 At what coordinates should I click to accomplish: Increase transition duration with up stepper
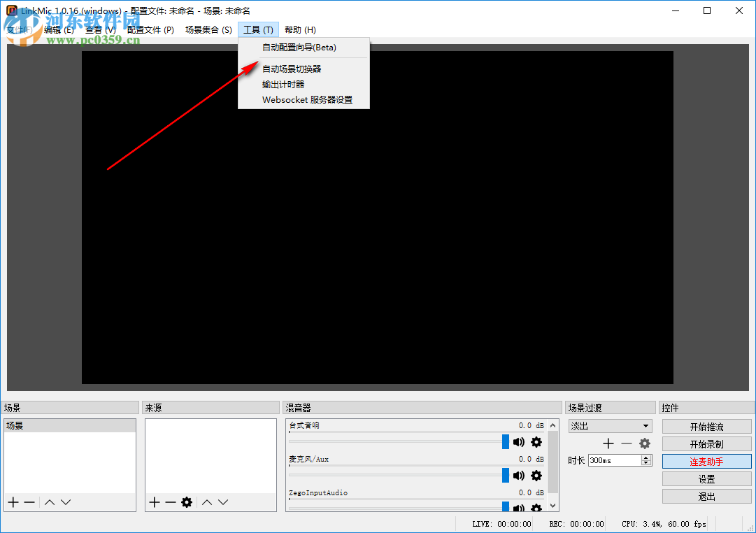click(646, 457)
